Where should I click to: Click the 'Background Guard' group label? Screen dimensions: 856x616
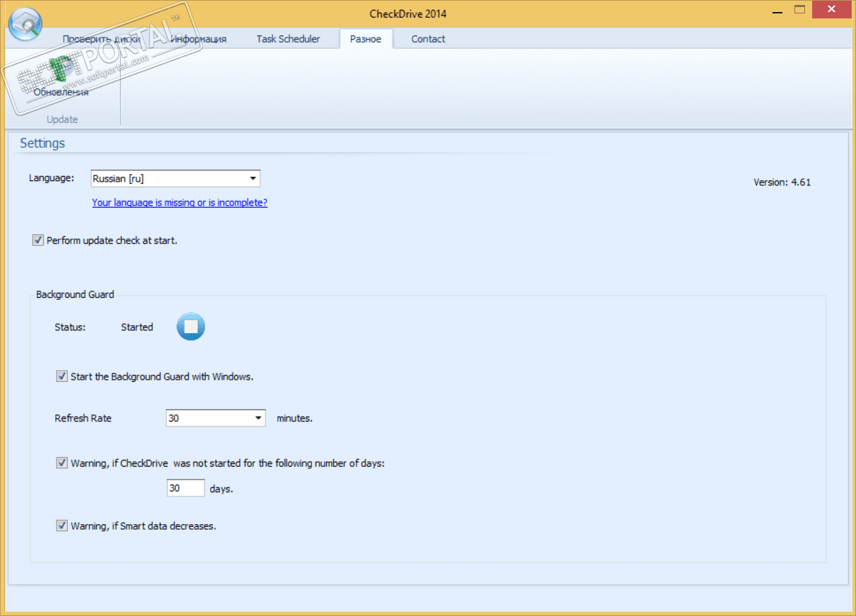(x=75, y=294)
